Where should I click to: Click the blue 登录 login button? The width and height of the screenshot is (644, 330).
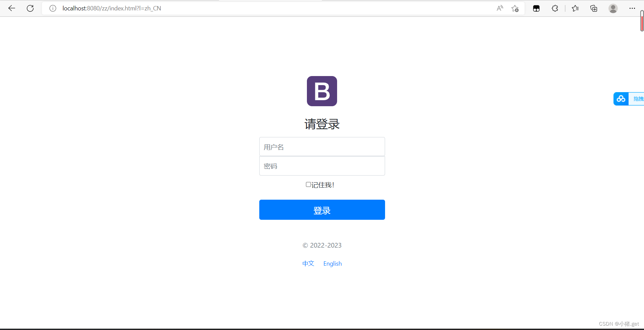point(322,210)
